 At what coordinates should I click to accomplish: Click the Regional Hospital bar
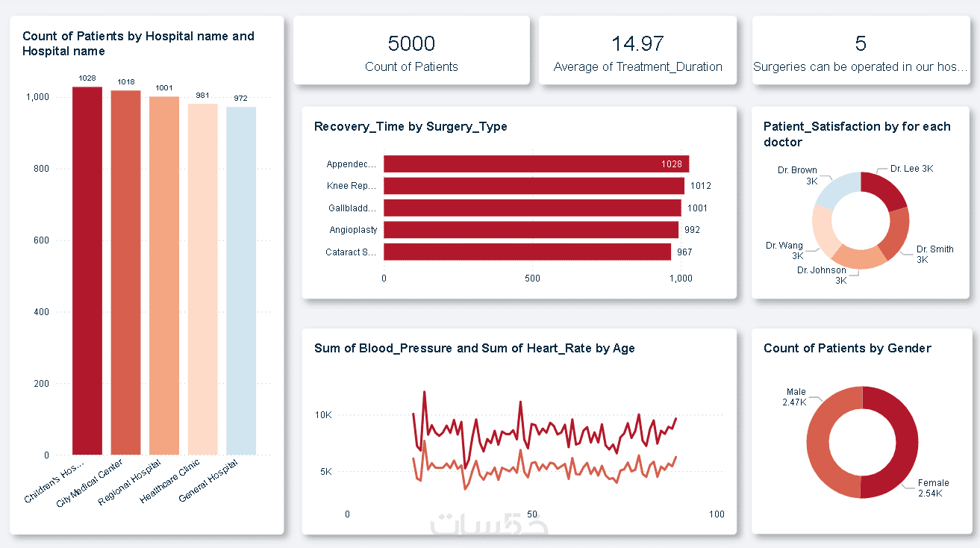click(x=164, y=275)
